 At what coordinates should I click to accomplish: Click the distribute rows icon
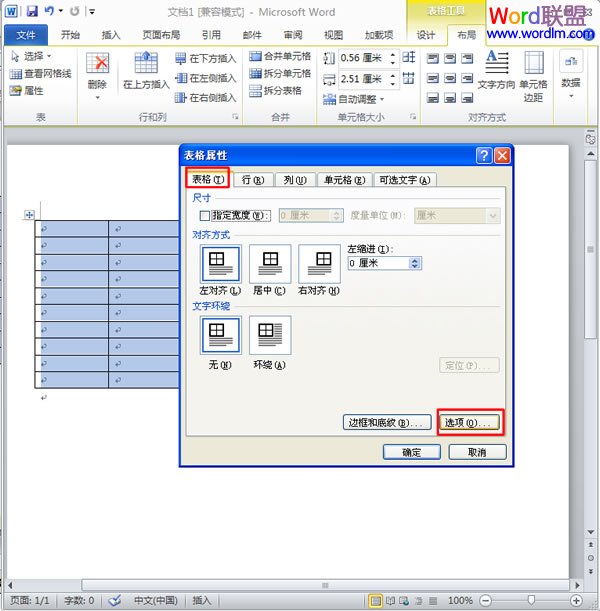click(x=408, y=58)
